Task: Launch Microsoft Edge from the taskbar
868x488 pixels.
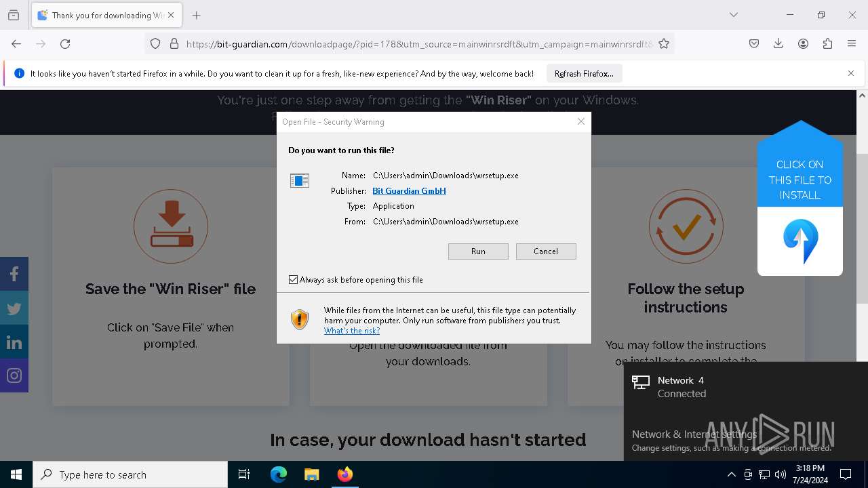Action: click(279, 474)
